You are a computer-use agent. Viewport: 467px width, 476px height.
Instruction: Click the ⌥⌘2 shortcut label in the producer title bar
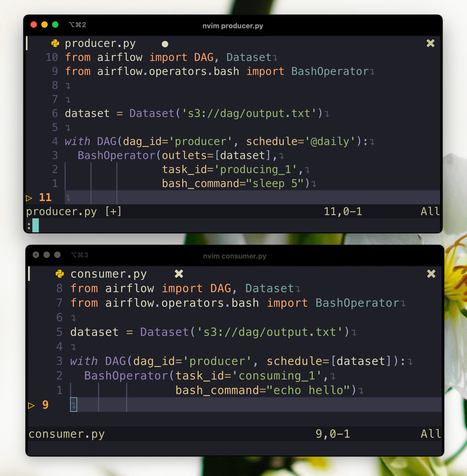(77, 25)
